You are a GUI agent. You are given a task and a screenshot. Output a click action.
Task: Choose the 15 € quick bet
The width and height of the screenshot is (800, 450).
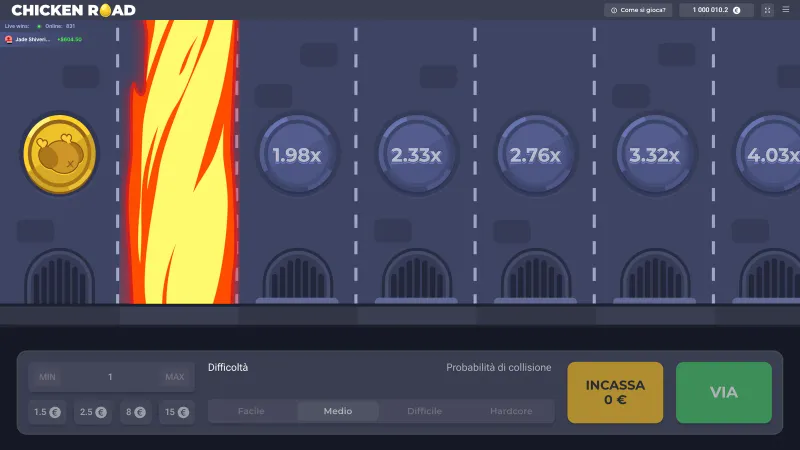click(x=177, y=412)
